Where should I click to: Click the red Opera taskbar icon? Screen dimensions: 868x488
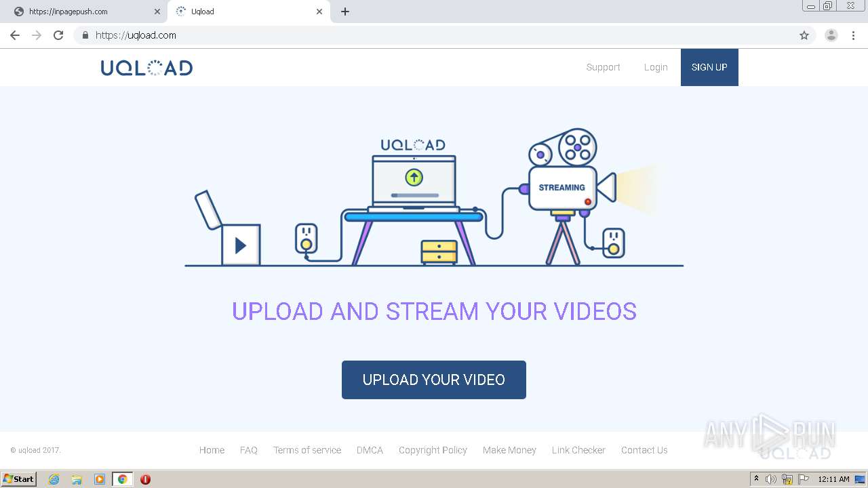(x=145, y=479)
